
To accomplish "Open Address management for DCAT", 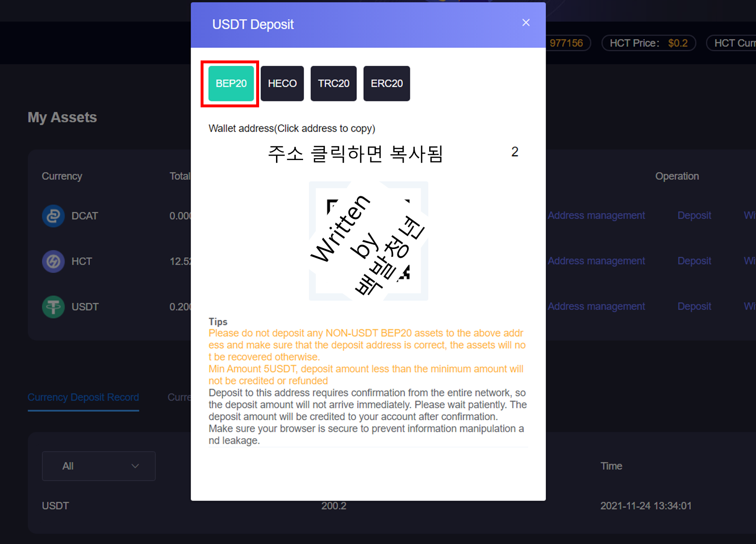I will (x=596, y=216).
